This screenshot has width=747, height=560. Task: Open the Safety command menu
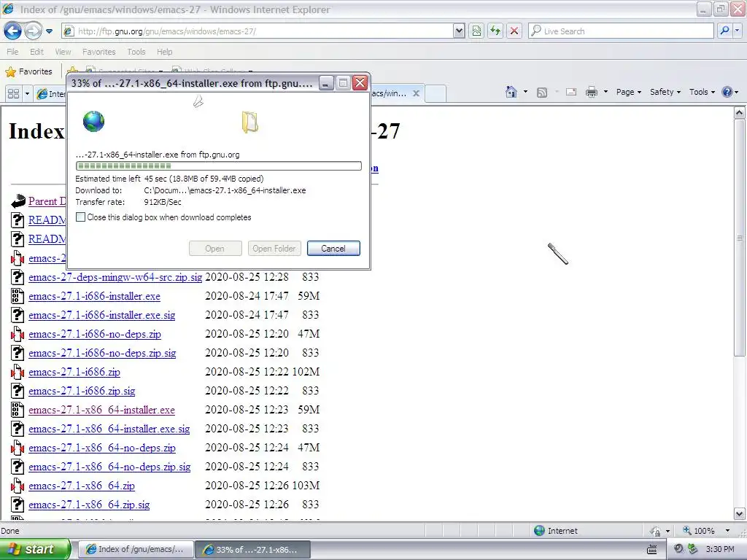(665, 92)
